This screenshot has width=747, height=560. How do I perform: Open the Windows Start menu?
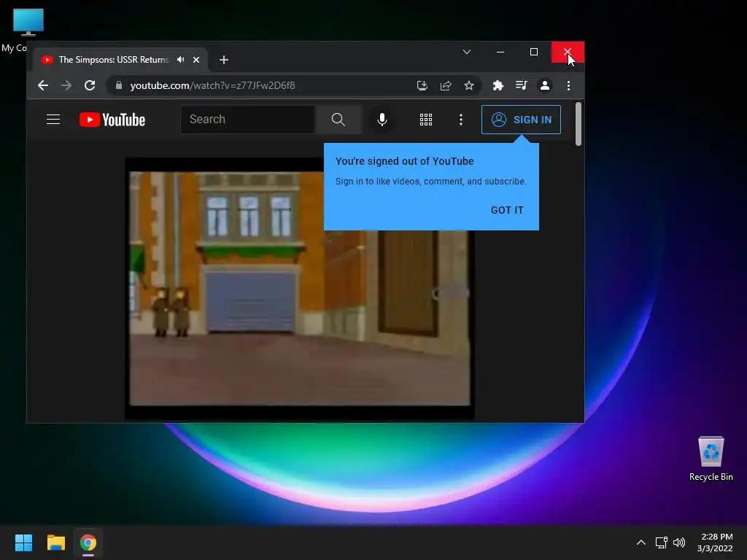coord(23,542)
